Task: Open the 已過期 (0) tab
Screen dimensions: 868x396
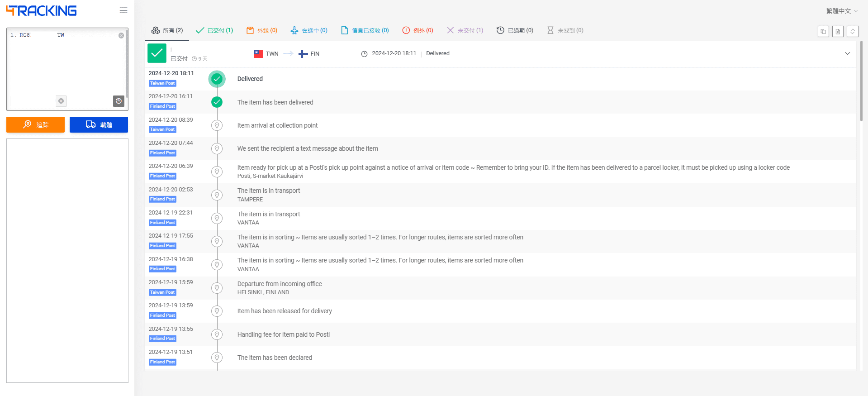Action: click(x=515, y=30)
